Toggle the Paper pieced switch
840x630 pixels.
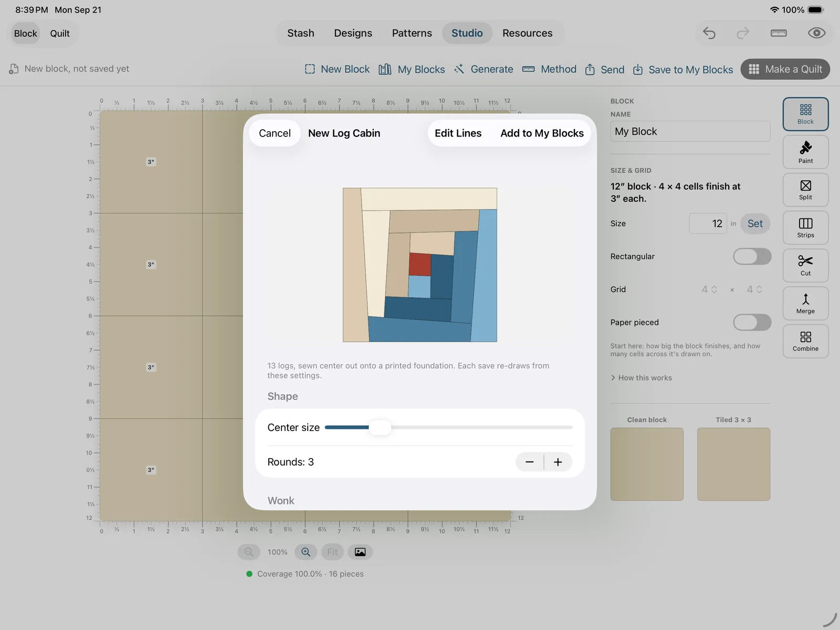pos(752,322)
